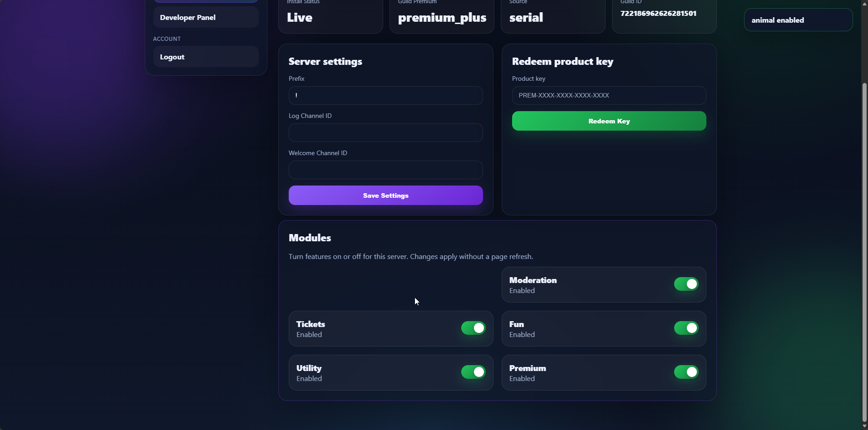Viewport: 868px width, 430px height.
Task: Select the Guild Premium 'premium_plus' card
Action: [442, 16]
